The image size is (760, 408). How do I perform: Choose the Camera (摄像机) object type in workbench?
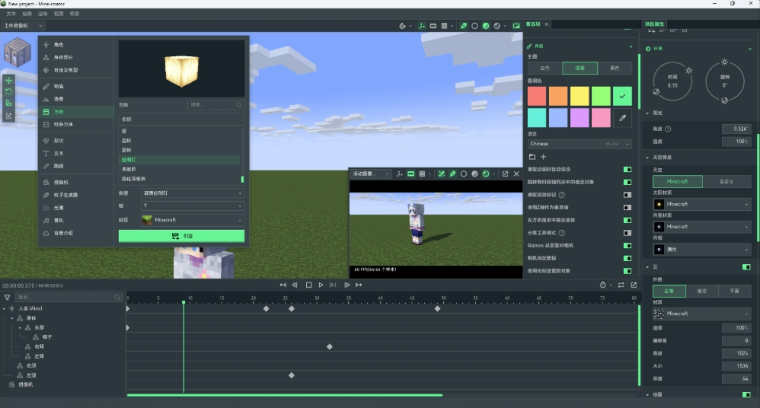[x=76, y=182]
